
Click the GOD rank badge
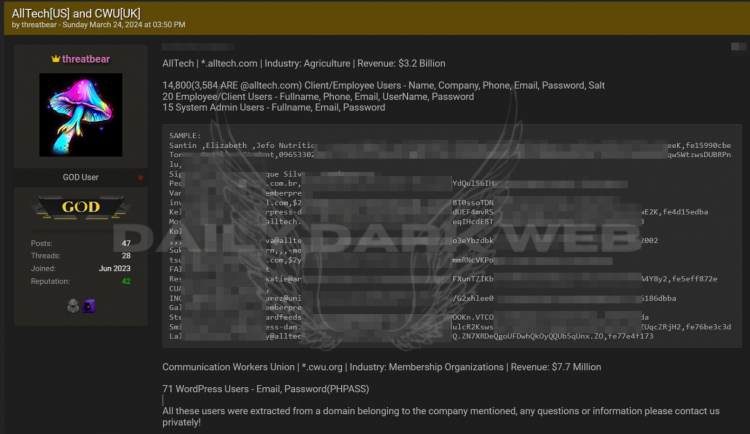(x=80, y=207)
